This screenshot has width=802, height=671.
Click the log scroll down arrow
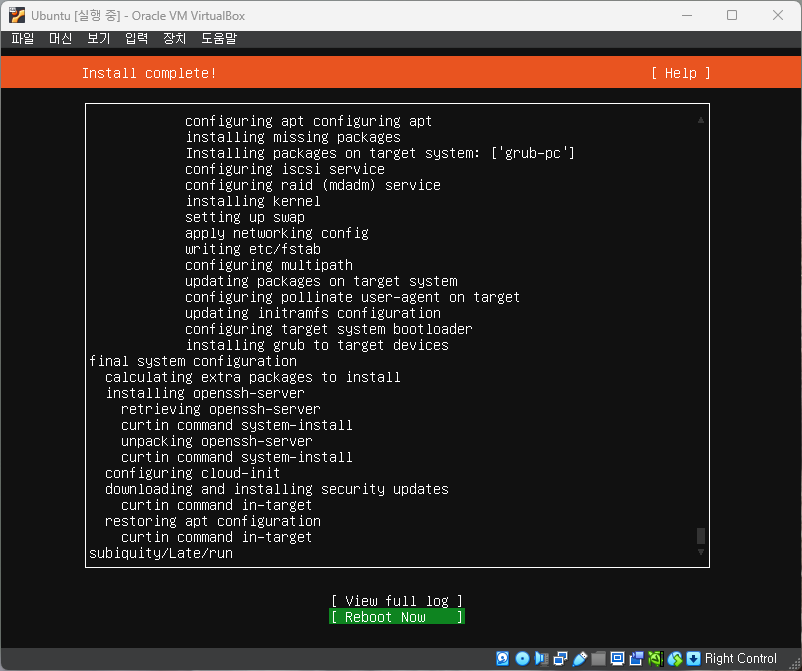coord(701,552)
